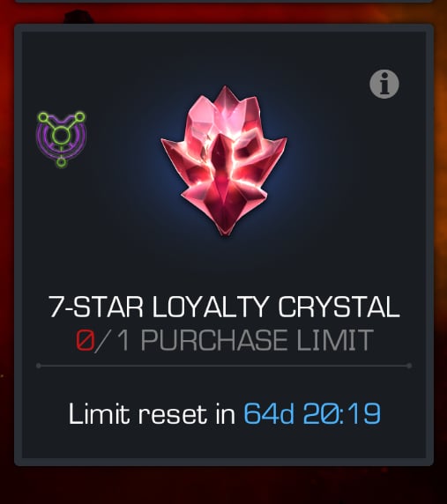Select the red 7-star crystal image
Screen dimensions: 447x504
pyautogui.click(x=224, y=160)
